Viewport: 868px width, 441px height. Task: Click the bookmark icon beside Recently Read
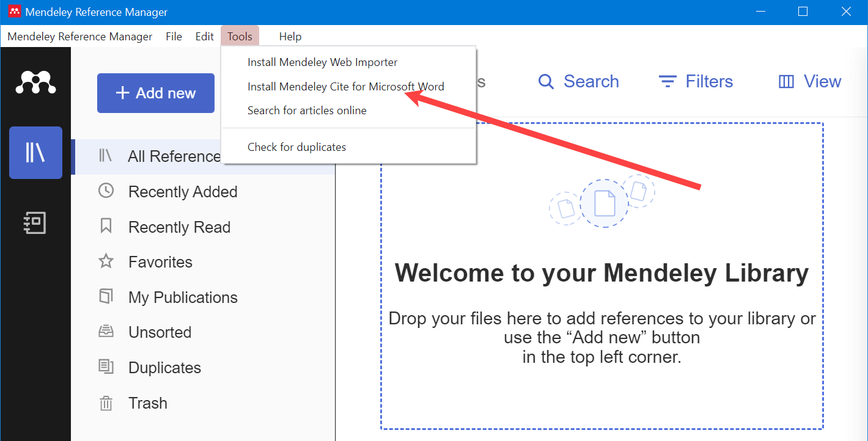click(106, 227)
